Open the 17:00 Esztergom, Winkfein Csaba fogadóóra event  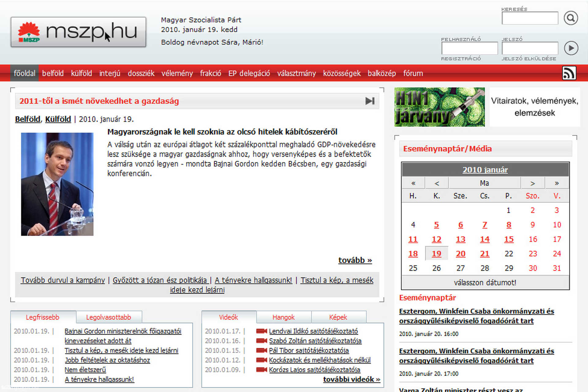point(477,356)
